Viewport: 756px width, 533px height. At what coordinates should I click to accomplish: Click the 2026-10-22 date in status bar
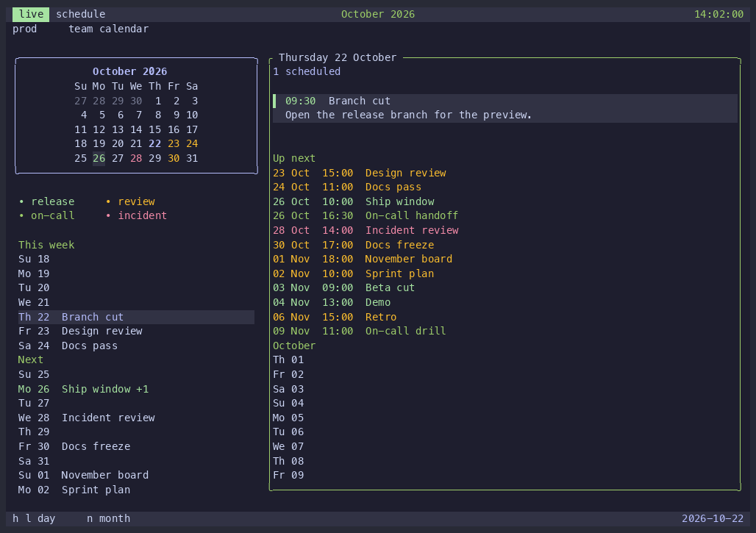pos(713,518)
